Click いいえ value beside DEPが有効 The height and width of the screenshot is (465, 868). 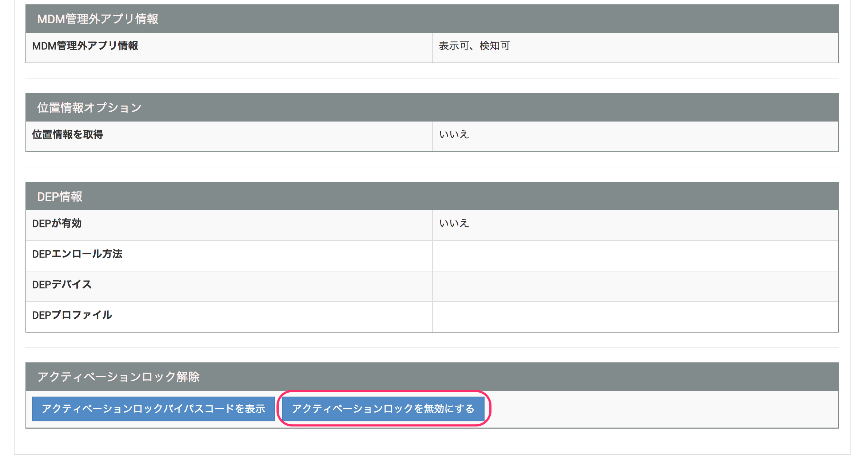click(454, 223)
